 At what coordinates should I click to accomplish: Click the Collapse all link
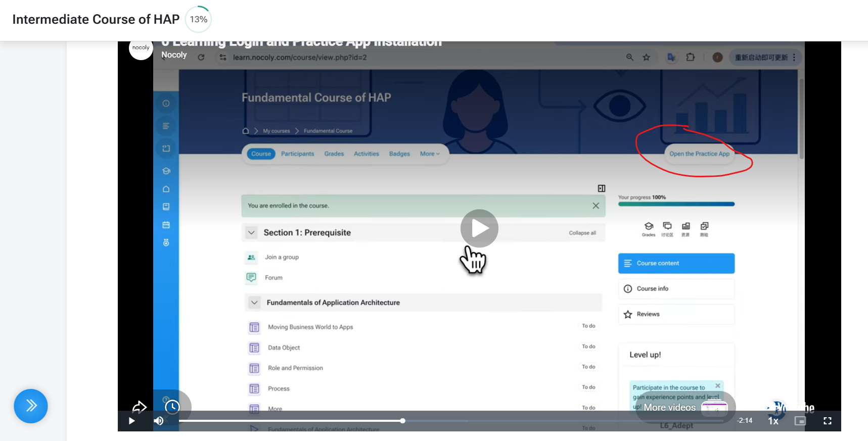tap(582, 233)
